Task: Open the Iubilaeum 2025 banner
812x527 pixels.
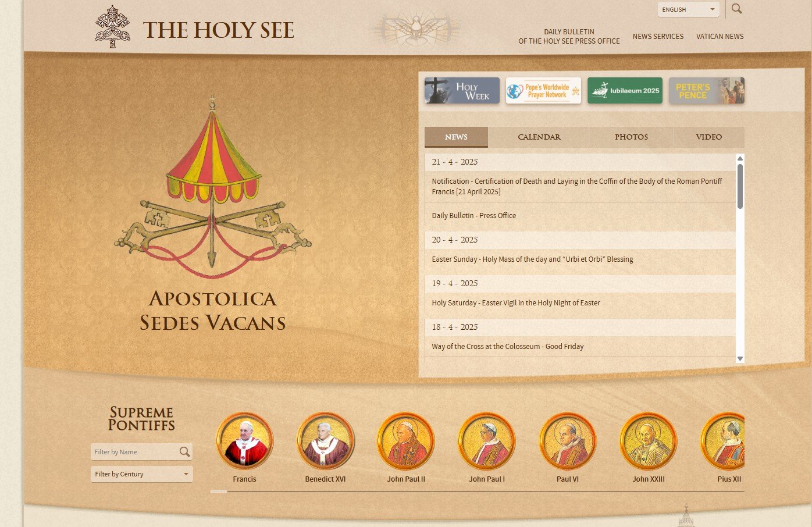Action: point(625,91)
